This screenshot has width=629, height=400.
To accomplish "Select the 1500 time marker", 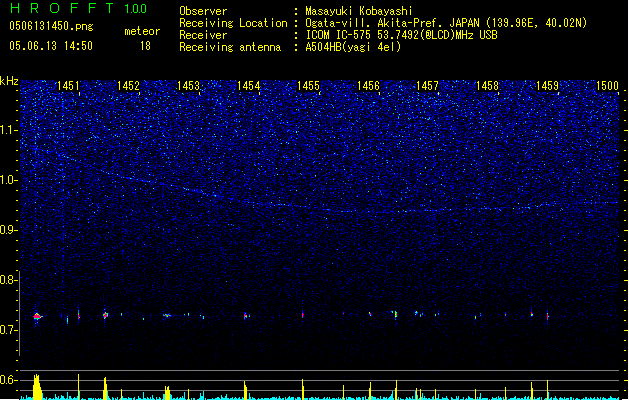I will click(607, 87).
